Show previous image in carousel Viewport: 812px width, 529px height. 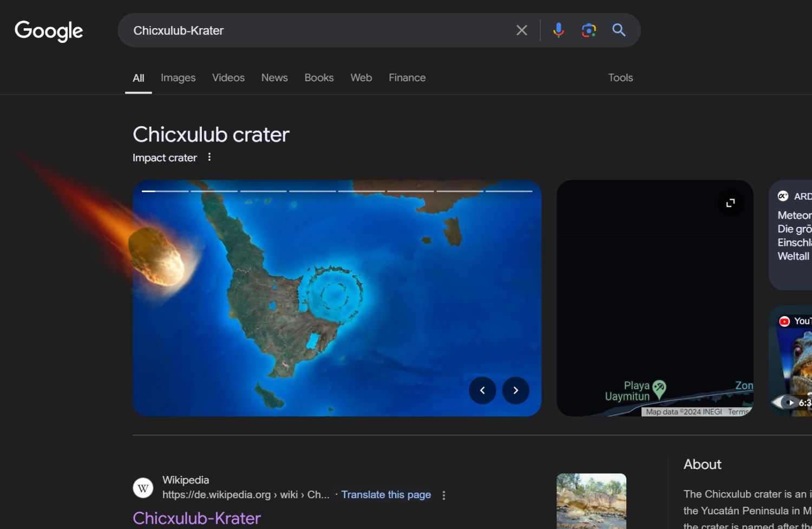(x=482, y=390)
